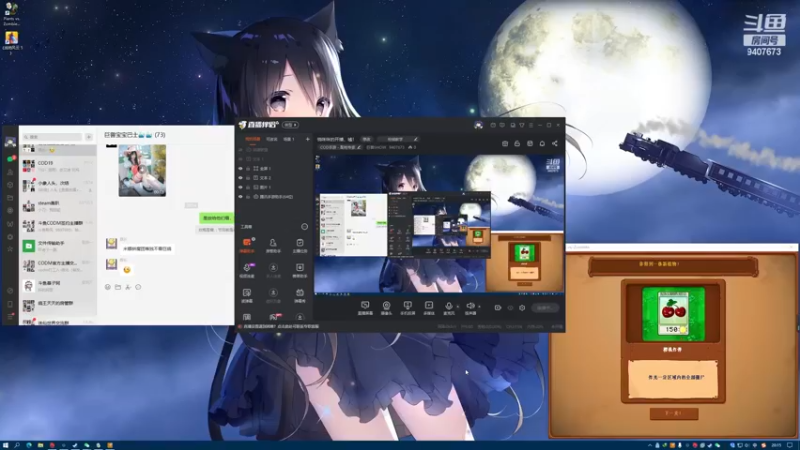
Task: Play the video thumbnail in WeChat chat
Action: [x=142, y=170]
